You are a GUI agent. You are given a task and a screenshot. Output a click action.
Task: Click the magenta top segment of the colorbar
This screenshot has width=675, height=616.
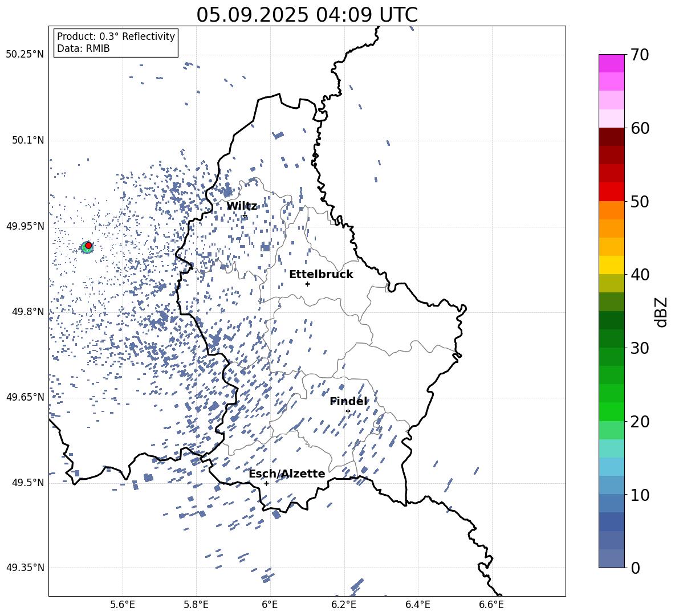point(612,64)
